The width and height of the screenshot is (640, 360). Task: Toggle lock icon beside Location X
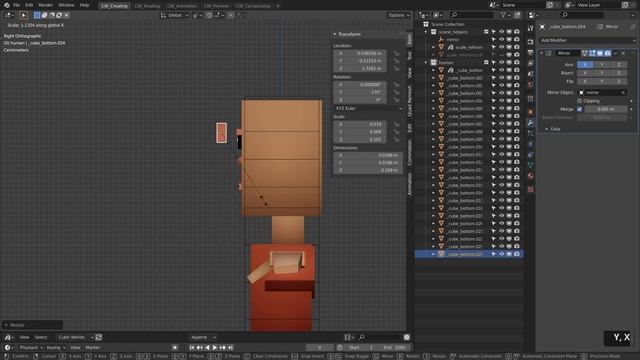point(396,53)
